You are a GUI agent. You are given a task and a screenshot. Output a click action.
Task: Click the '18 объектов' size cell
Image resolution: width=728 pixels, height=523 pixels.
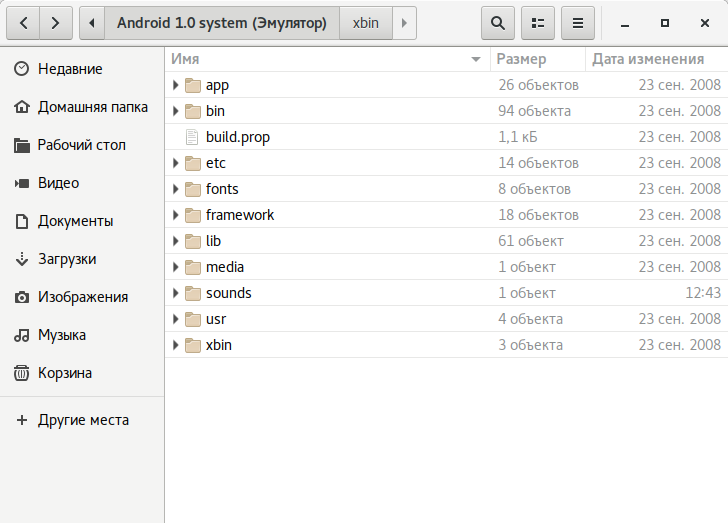pyautogui.click(x=539, y=215)
